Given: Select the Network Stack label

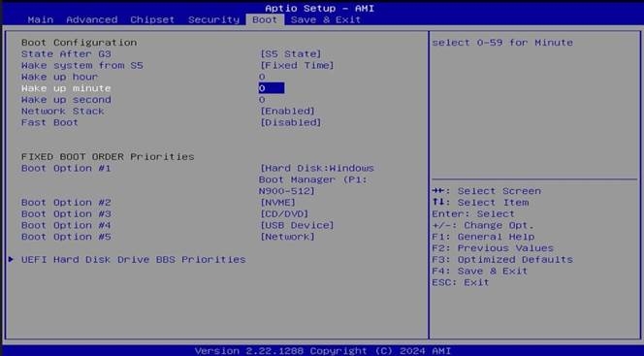Looking at the screenshot, I should (62, 111).
